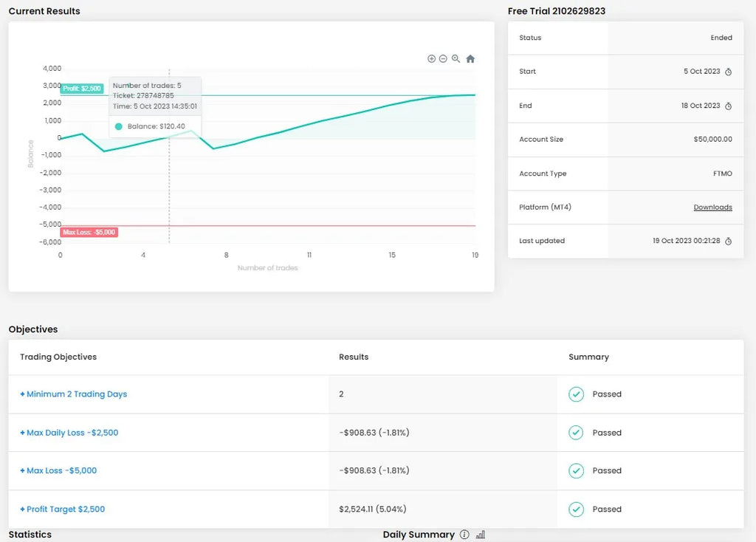Click the Max Loss -$5,000 chart label
The height and width of the screenshot is (542, 756).
[89, 233]
